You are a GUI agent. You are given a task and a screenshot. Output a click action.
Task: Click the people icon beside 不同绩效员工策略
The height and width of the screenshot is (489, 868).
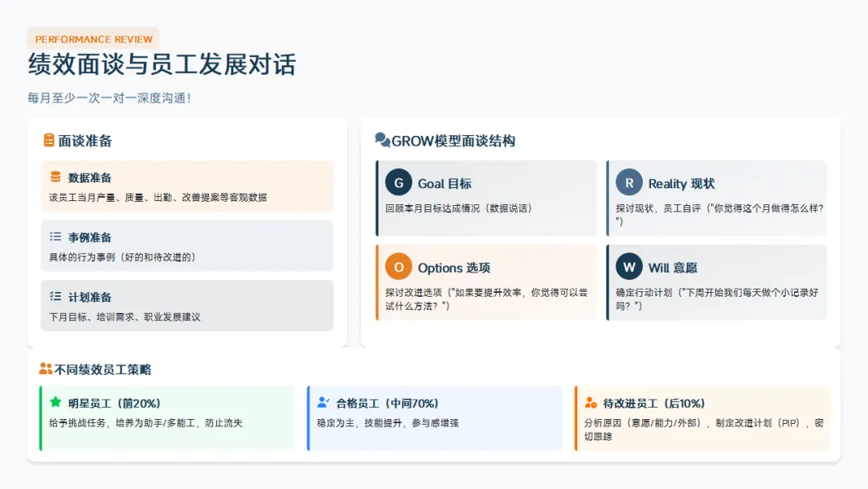(x=45, y=368)
